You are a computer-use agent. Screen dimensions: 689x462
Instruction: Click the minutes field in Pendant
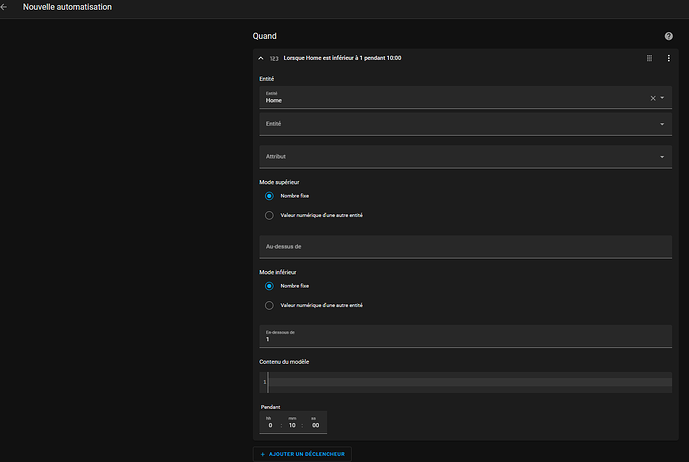(x=293, y=426)
